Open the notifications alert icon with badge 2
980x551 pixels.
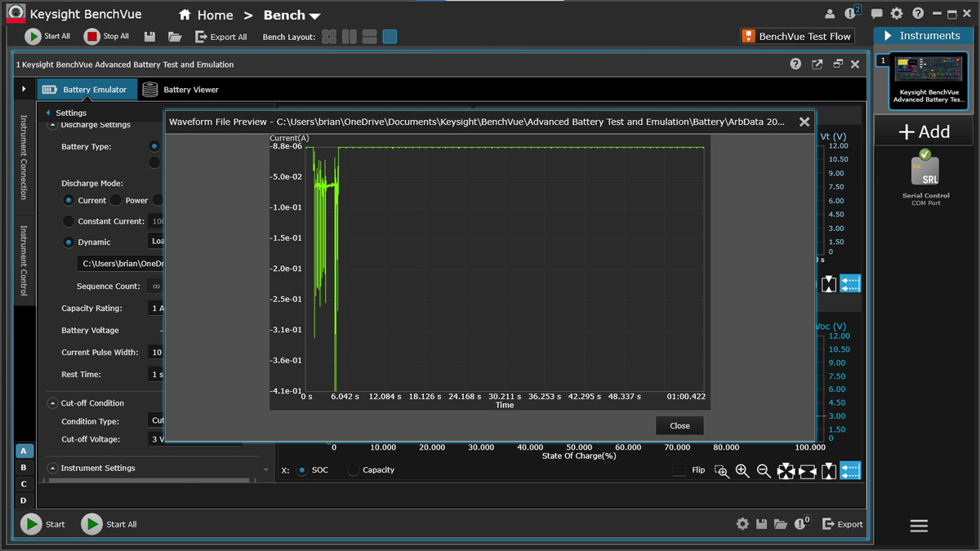point(852,13)
